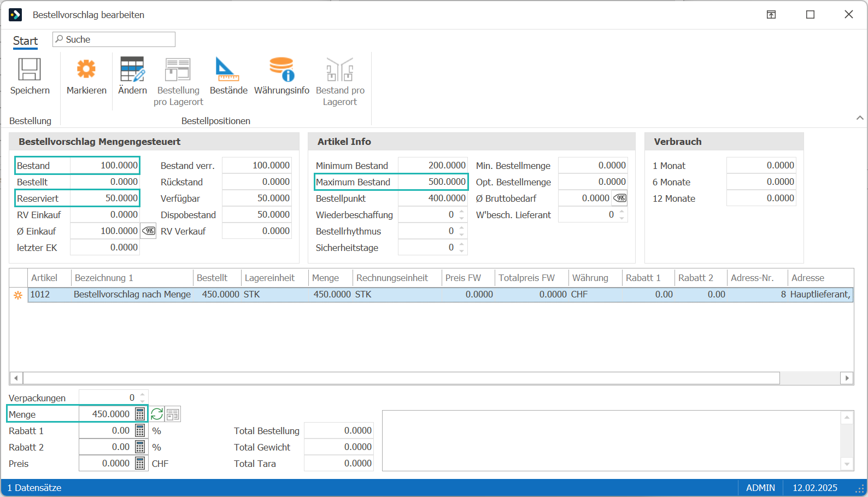Click price tag icon next to Ø Einkauf
Screen dimensions: 868x497
click(x=148, y=231)
